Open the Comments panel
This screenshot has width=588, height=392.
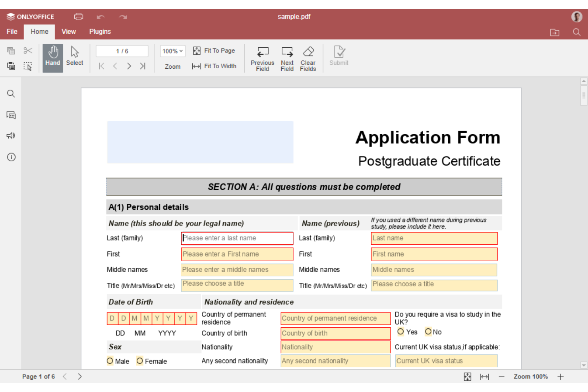pyautogui.click(x=11, y=115)
